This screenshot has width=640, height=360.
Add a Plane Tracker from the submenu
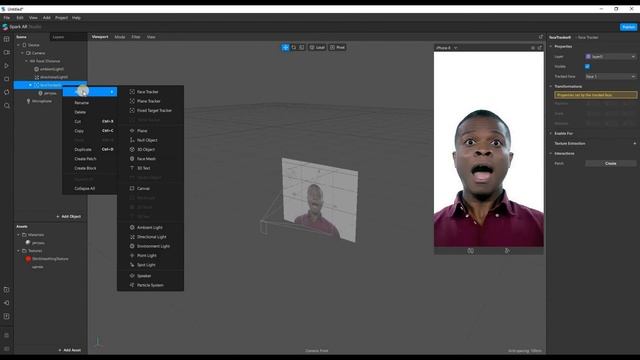(150, 101)
